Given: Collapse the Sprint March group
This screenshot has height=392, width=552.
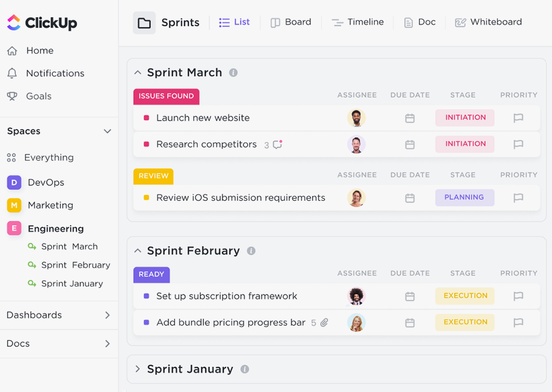Looking at the screenshot, I should [137, 73].
